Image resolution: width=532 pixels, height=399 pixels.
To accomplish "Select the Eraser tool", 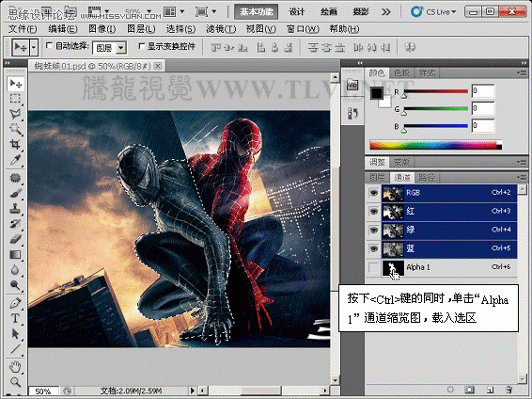I will point(15,239).
